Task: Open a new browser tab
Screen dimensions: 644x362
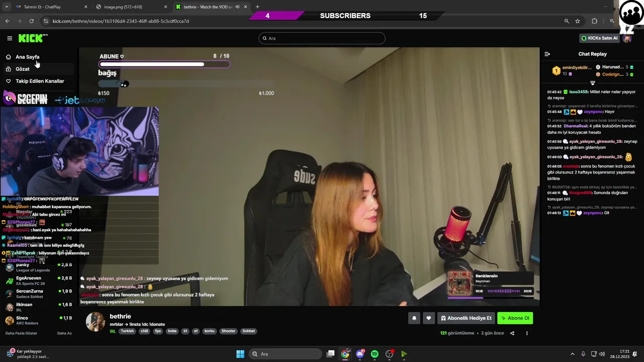Action: point(258,7)
